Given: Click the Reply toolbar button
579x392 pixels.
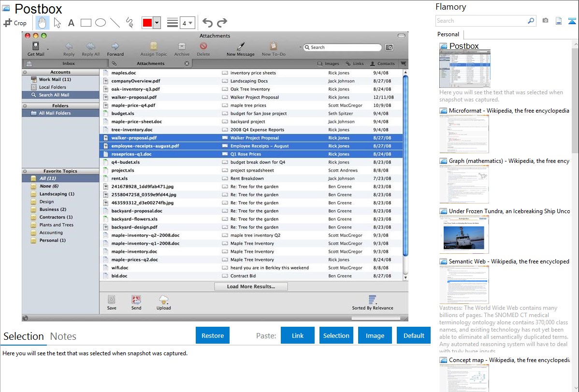Looking at the screenshot, I should click(x=69, y=49).
